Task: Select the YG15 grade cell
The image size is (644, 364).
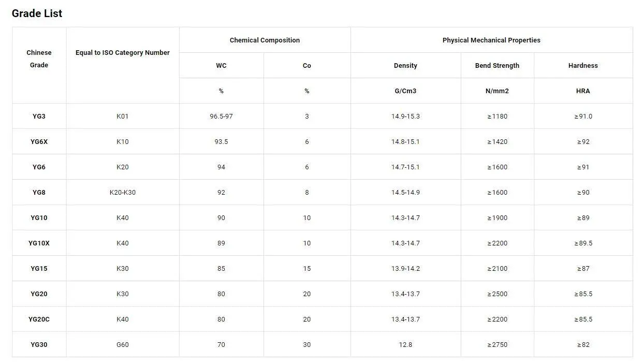Action: pyautogui.click(x=39, y=268)
